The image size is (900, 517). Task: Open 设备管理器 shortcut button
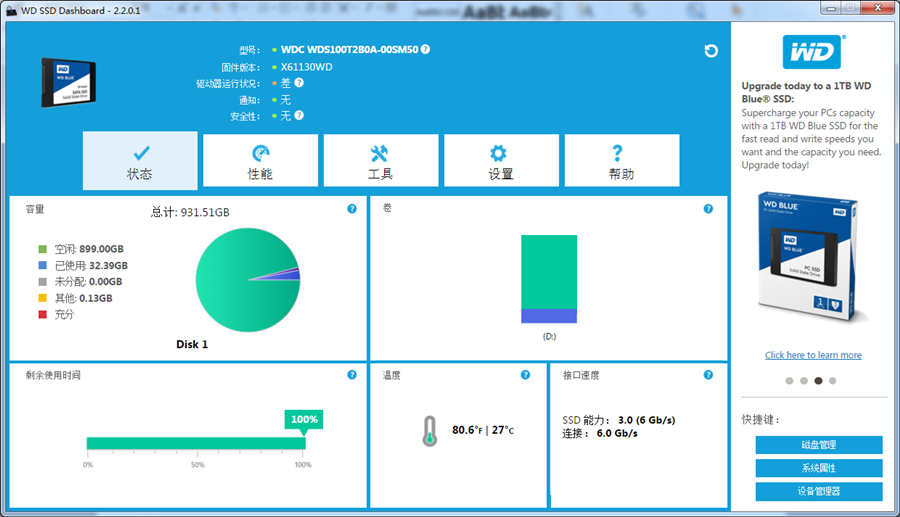[x=819, y=491]
